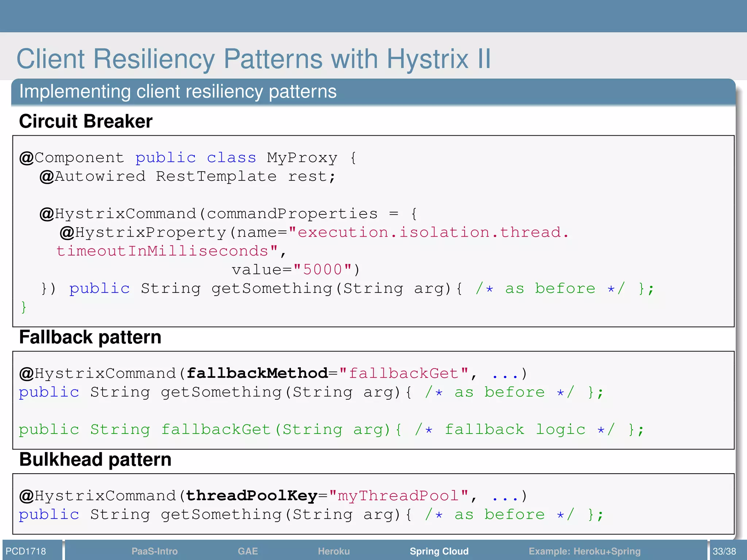Click the value="5000" text

tap(296, 270)
